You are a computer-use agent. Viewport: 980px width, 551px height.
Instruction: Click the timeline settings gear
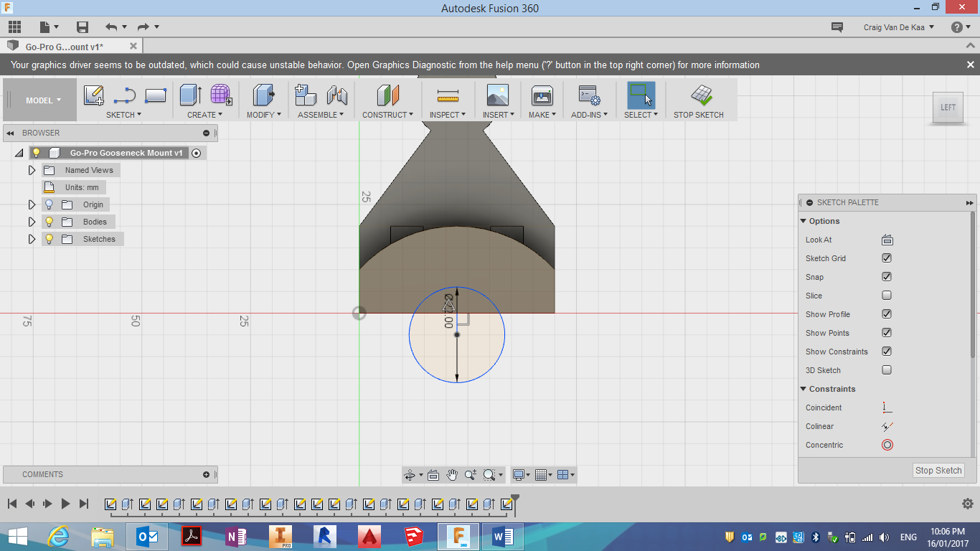coord(967,504)
